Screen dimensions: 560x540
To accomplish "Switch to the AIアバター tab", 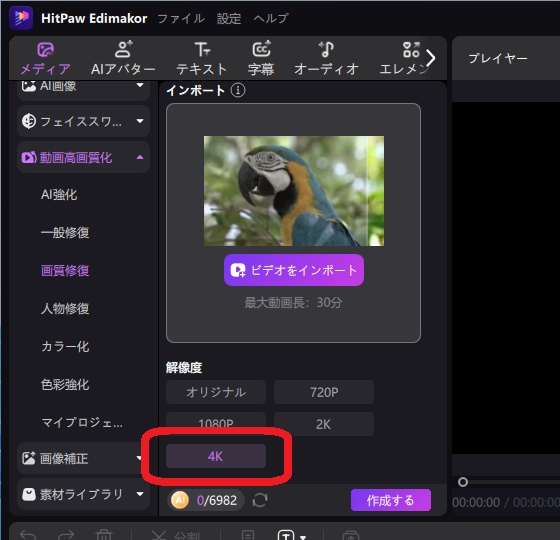I will (x=123, y=58).
